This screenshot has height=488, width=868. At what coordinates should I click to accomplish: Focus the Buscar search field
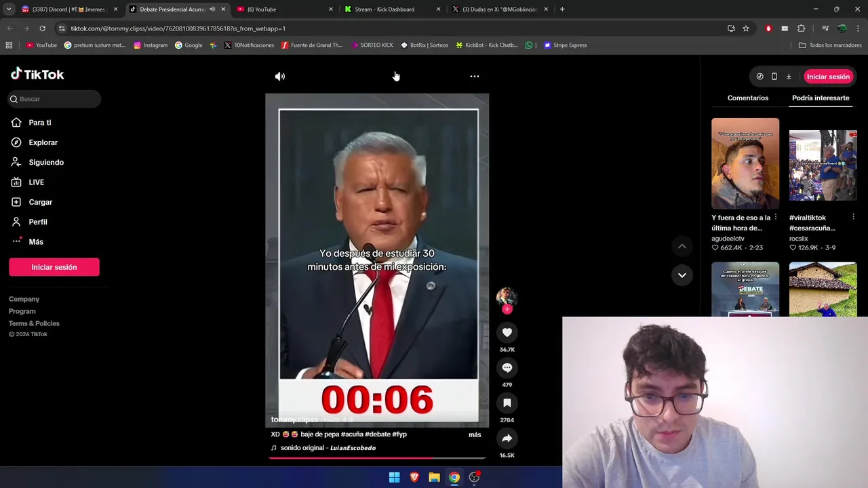[54, 99]
